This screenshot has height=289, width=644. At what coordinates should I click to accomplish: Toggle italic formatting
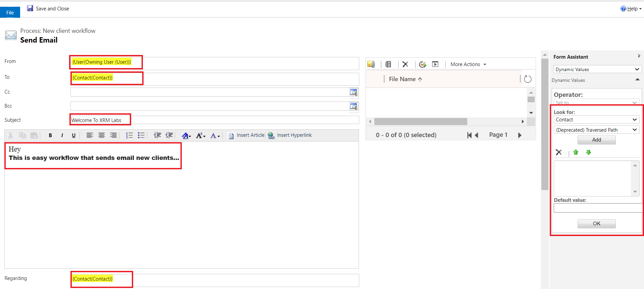pos(62,135)
